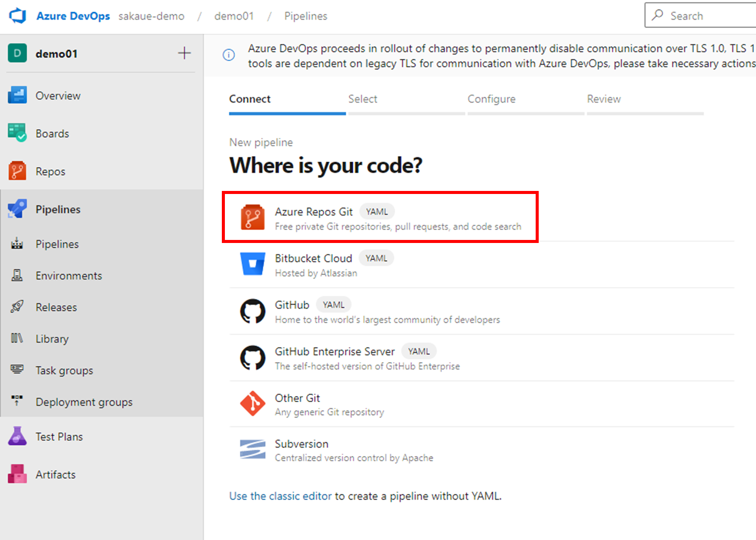Open the Overview sidebar icon
756x540 pixels.
click(17, 95)
